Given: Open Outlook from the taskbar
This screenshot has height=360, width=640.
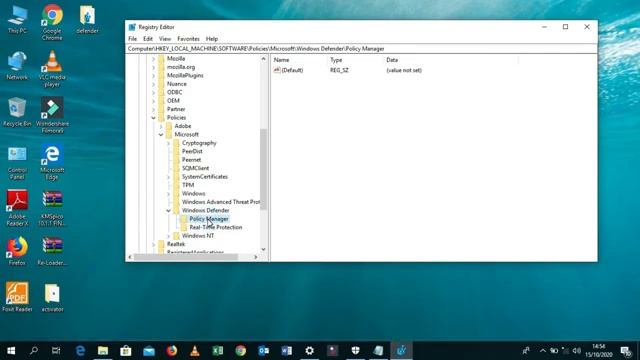Looking at the screenshot, I should pyautogui.click(x=264, y=351).
